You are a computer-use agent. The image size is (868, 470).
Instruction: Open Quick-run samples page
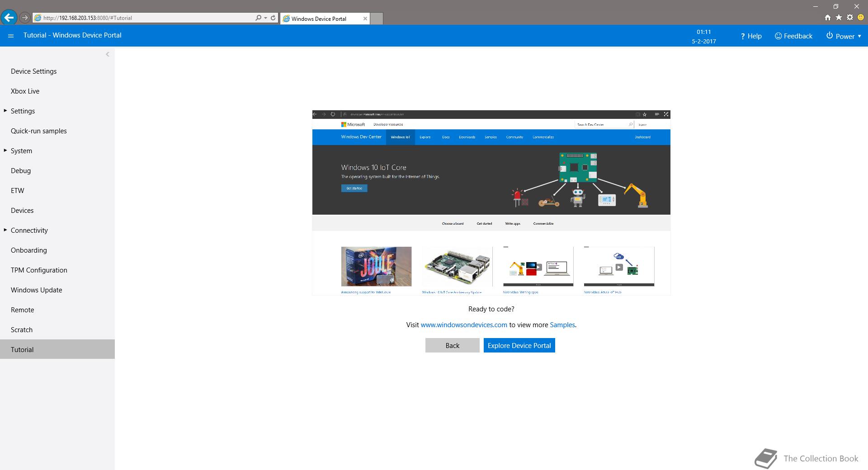[39, 131]
